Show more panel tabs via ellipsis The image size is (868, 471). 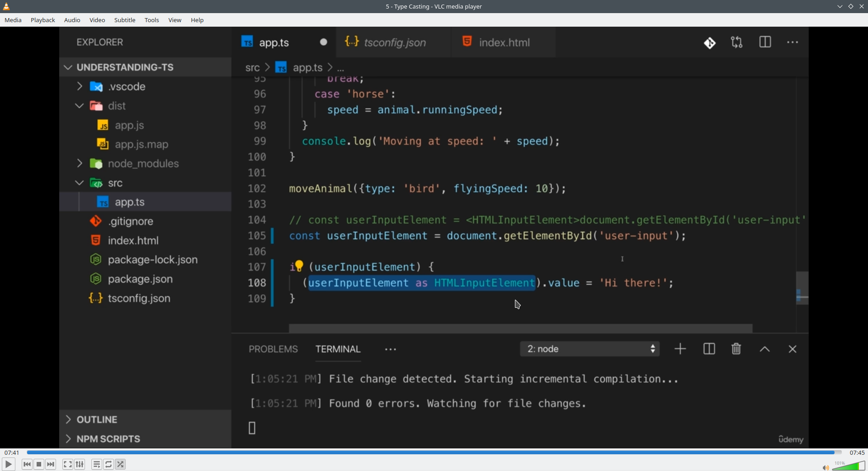pyautogui.click(x=391, y=349)
